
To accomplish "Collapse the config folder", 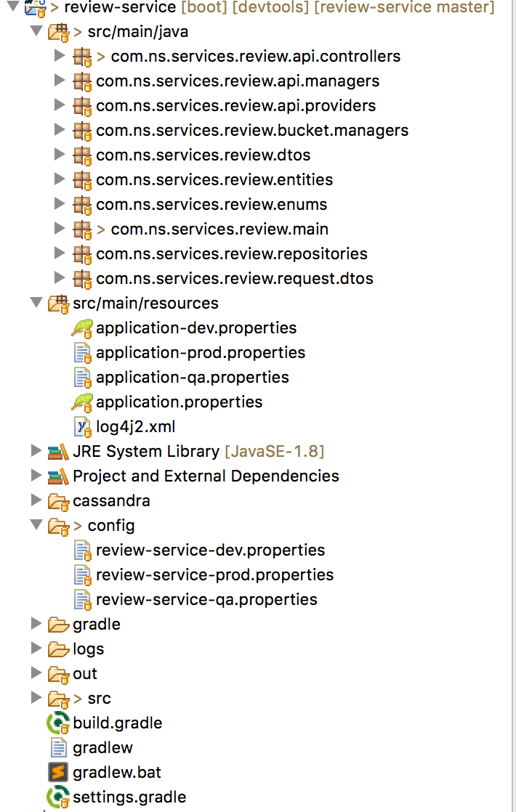I will [x=36, y=525].
